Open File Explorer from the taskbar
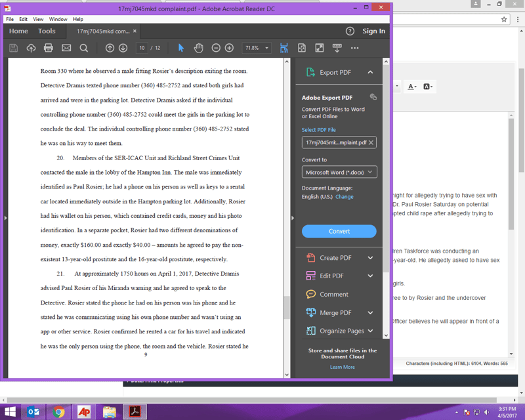 click(110, 411)
